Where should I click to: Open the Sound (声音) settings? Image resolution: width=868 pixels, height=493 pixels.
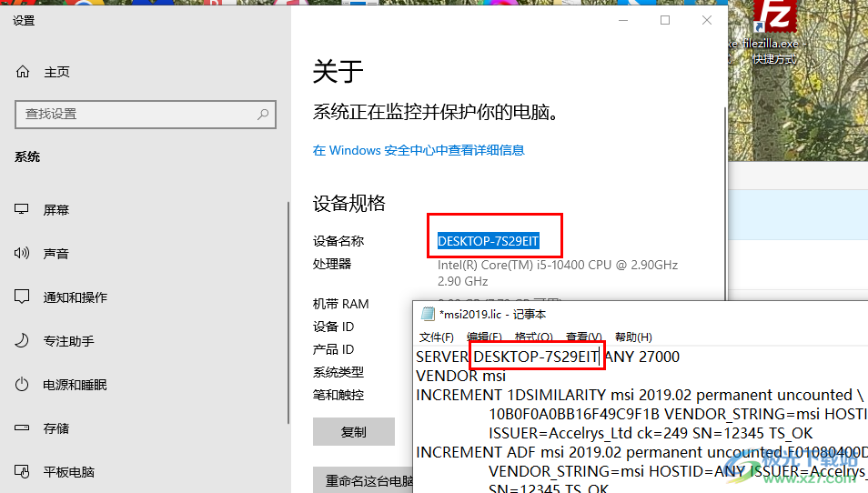[x=42, y=254]
